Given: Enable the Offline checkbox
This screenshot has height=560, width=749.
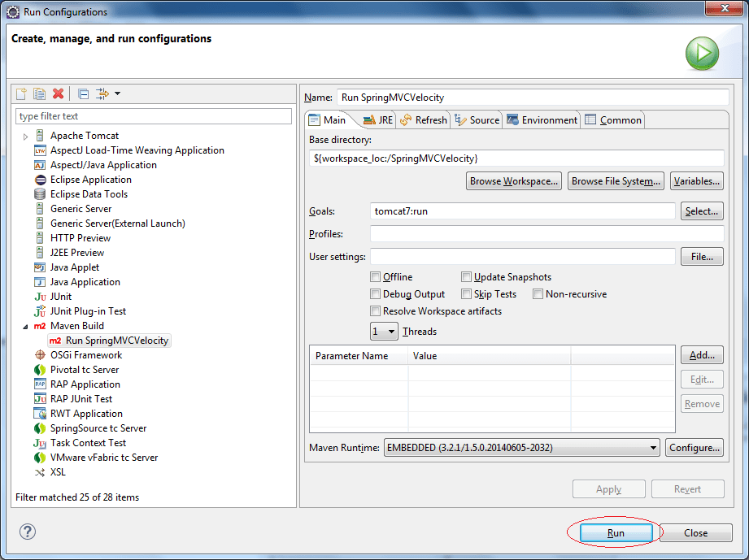Looking at the screenshot, I should 376,277.
